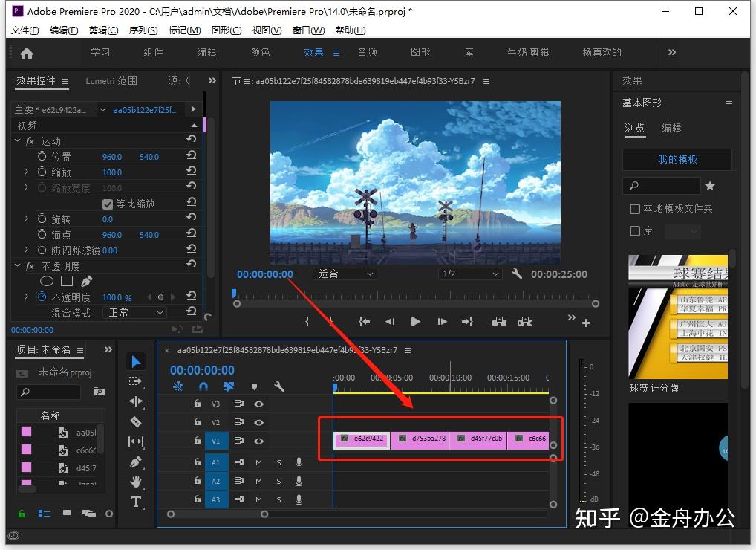Select the Ripple Edit tool
The height and width of the screenshot is (550, 756).
click(136, 401)
